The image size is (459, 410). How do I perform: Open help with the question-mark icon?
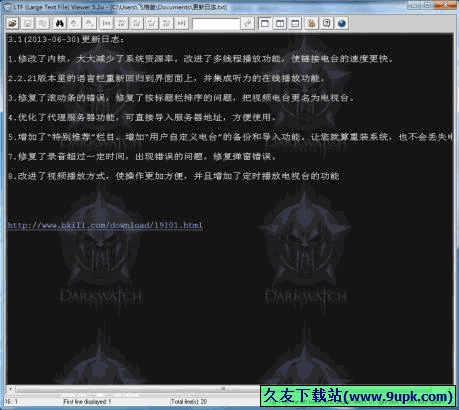(x=327, y=23)
